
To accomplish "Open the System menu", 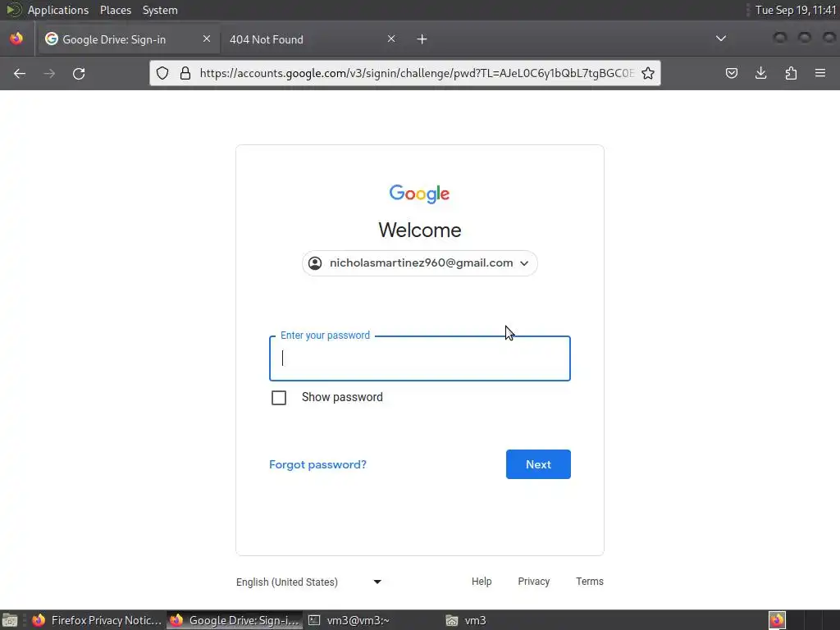I will point(160,10).
